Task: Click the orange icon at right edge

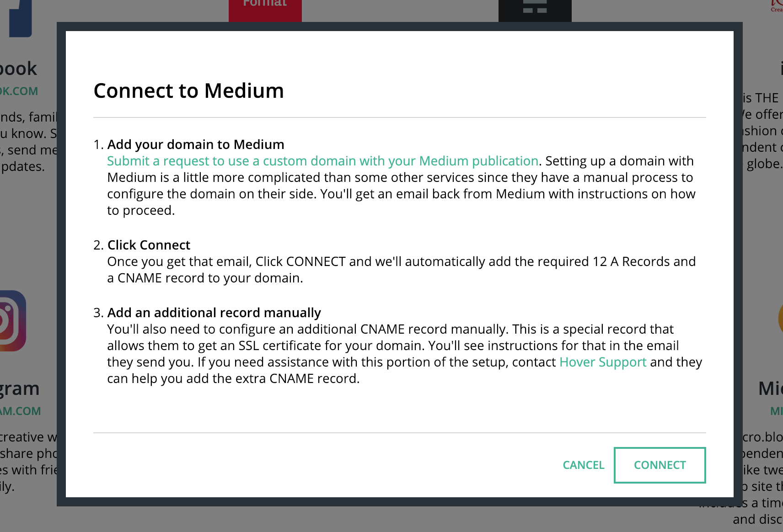Action: click(780, 319)
